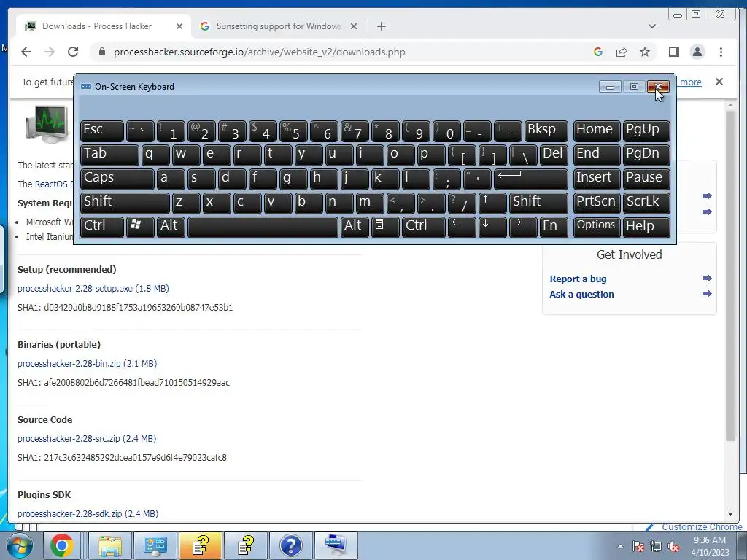Screen dimensions: 747x560
Task: Toggle the right Ctrl key
Action: tap(424, 226)
